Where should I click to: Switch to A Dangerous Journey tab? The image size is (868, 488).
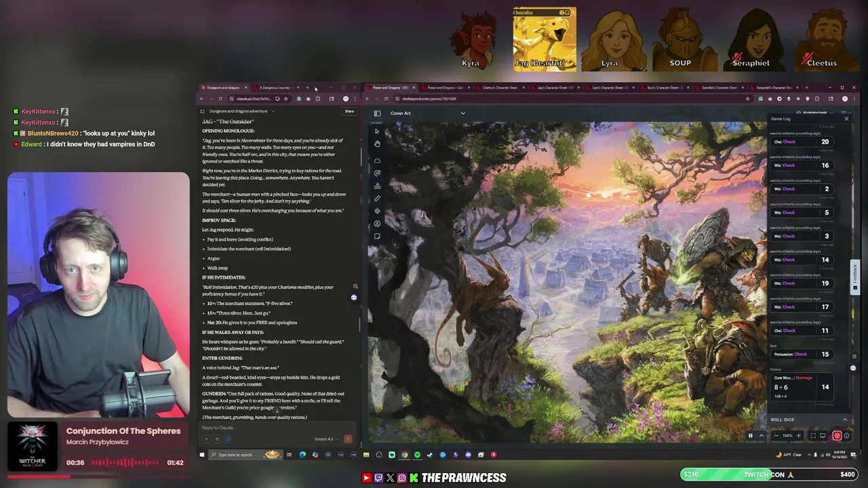[276, 87]
